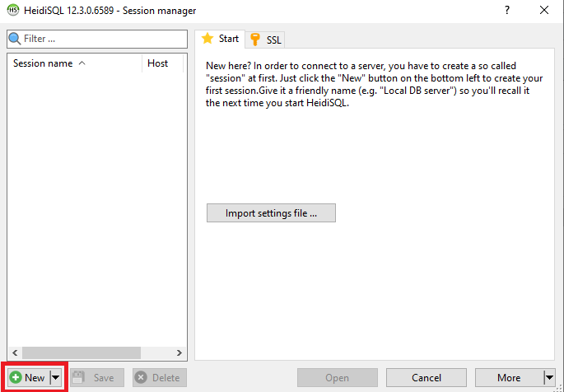Click the Session name sort arrow indicator
564x392 pixels.
point(82,63)
